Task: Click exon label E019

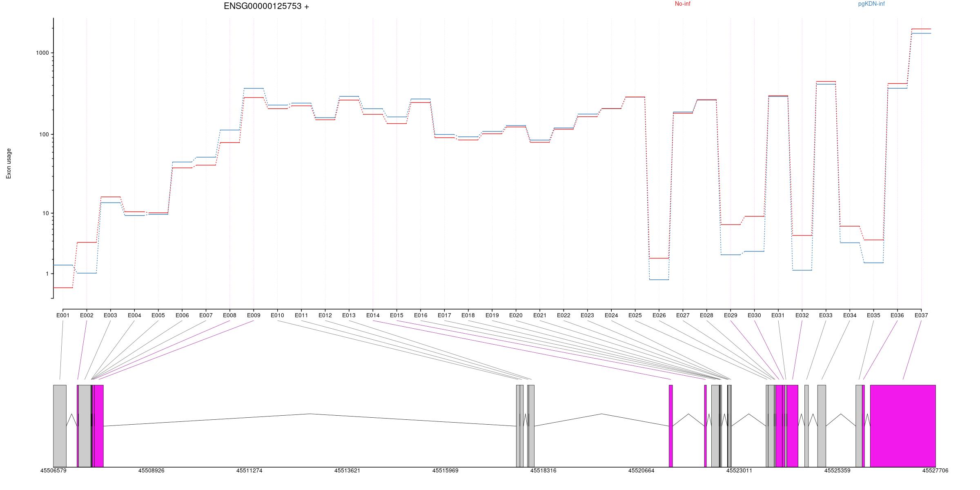Action: click(492, 315)
